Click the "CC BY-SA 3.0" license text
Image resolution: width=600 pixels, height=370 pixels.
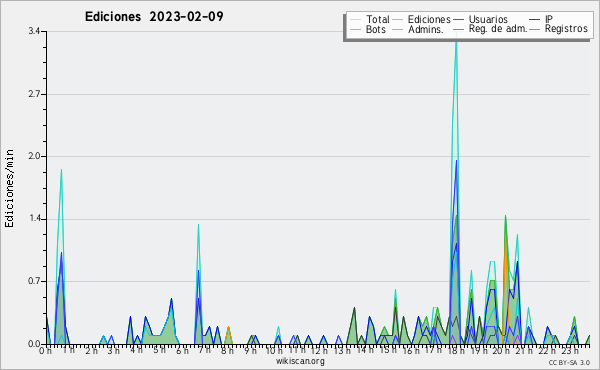[569, 363]
